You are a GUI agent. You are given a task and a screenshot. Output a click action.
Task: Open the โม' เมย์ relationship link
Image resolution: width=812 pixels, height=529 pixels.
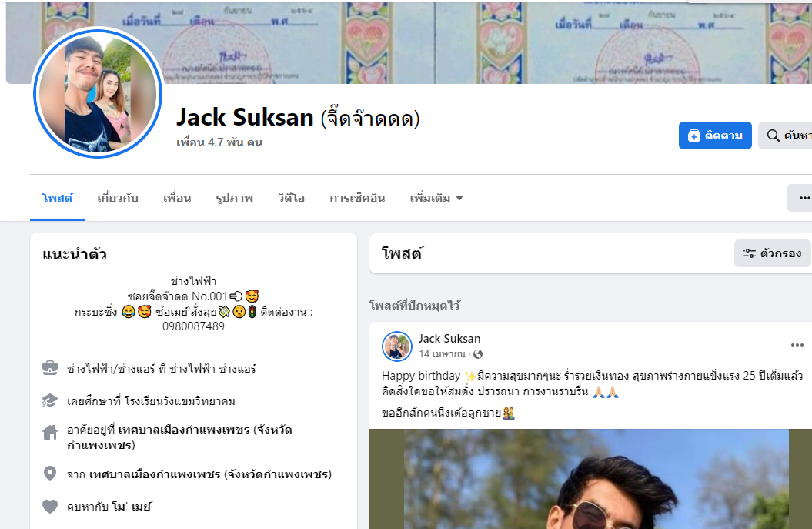132,507
